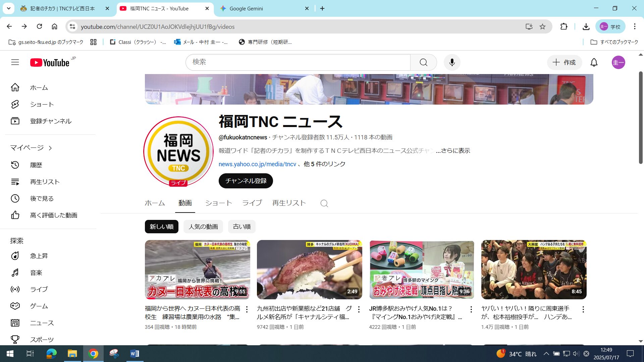Expand マイページ section chevron
The width and height of the screenshot is (644, 362).
pyautogui.click(x=50, y=148)
